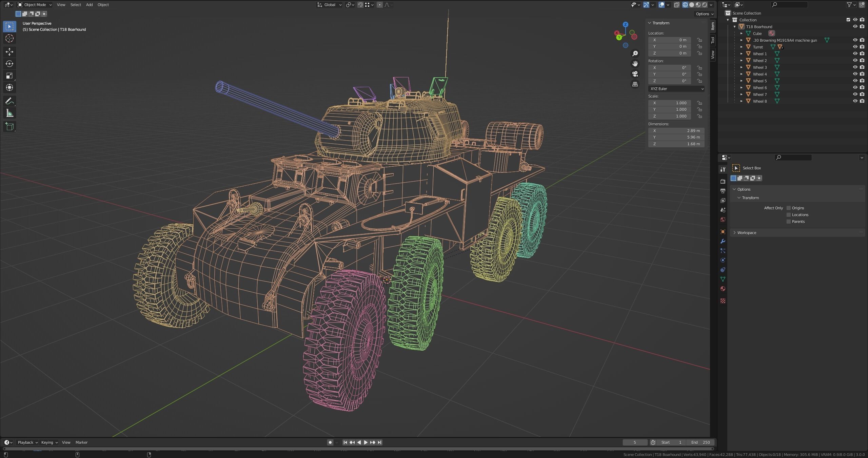Click the current frame field showing 5
868x458 pixels.
coord(635,442)
